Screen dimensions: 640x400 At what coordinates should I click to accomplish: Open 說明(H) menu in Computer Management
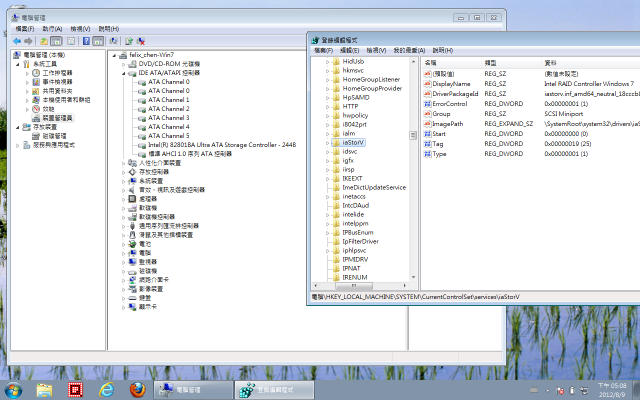click(x=109, y=29)
